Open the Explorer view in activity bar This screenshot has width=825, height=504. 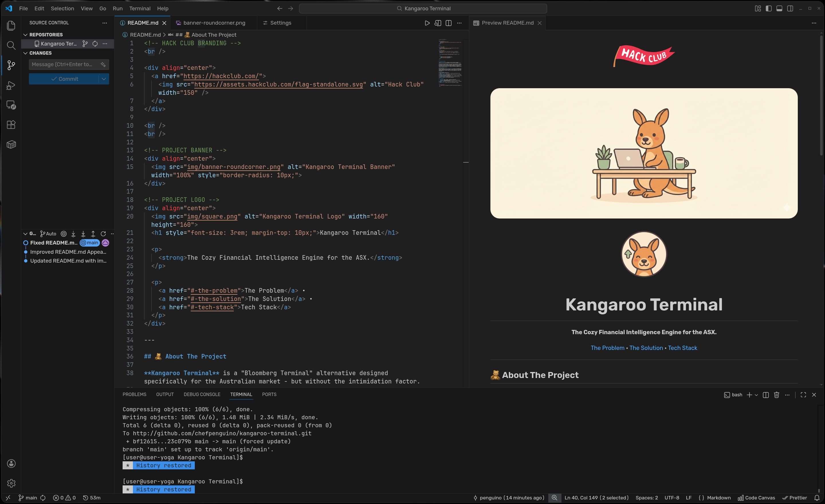coord(11,26)
